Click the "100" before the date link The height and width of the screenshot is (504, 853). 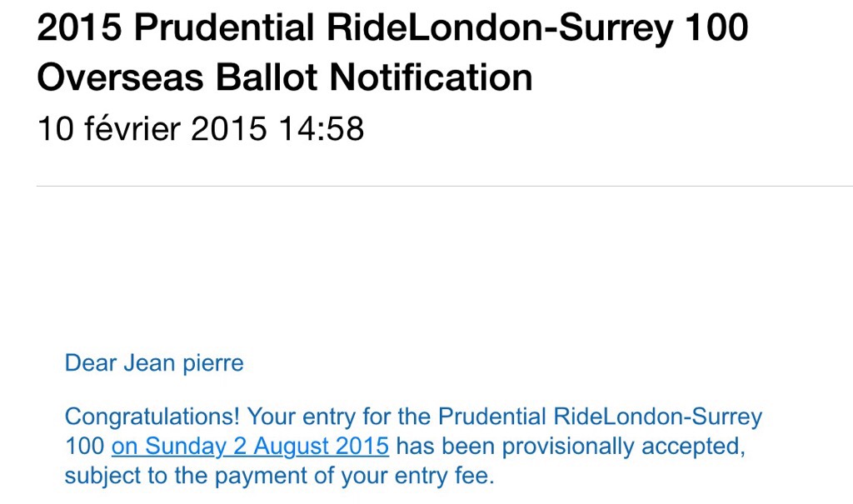tap(85, 447)
